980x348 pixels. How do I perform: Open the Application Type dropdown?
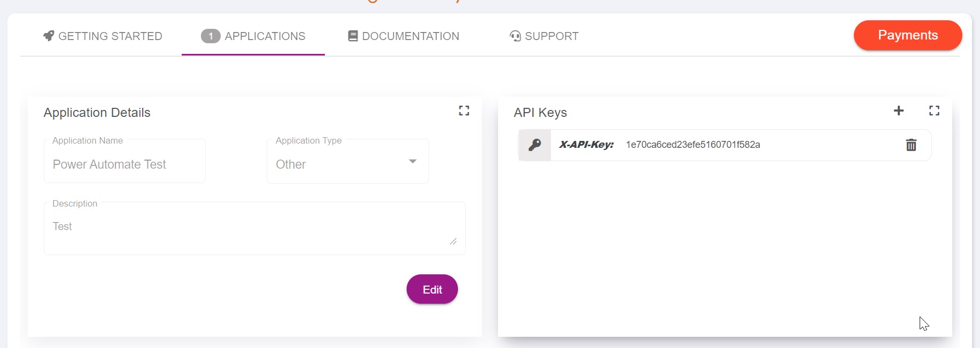point(413,161)
